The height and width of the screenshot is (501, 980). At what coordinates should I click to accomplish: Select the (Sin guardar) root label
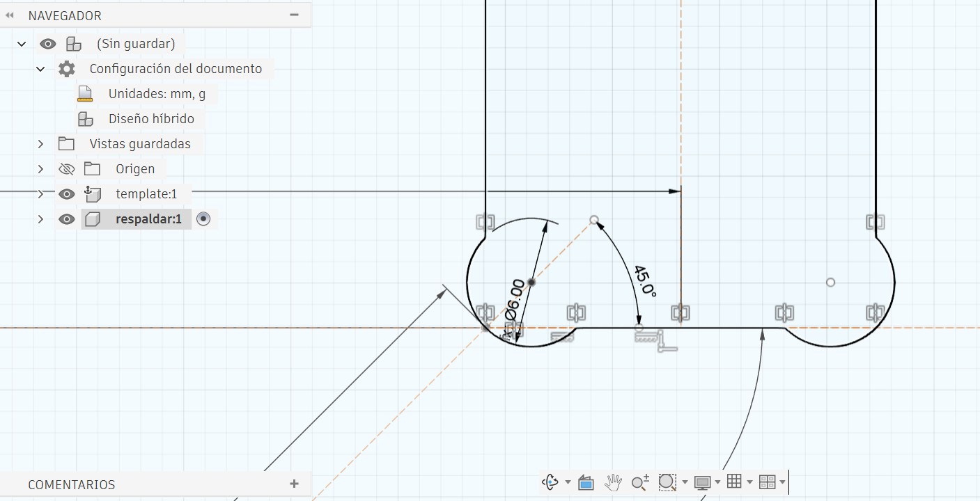[136, 44]
